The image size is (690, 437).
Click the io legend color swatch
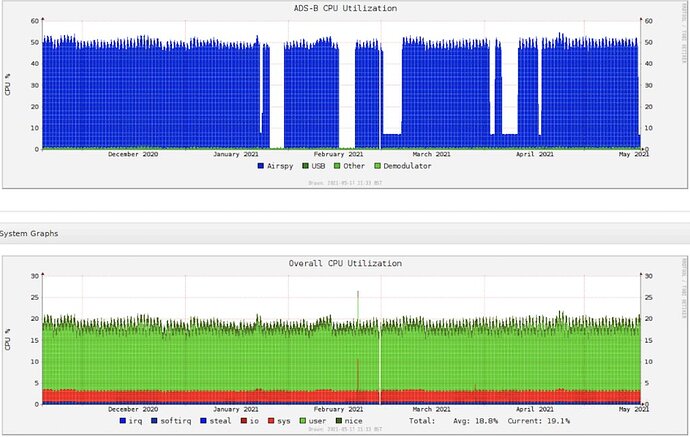(244, 421)
